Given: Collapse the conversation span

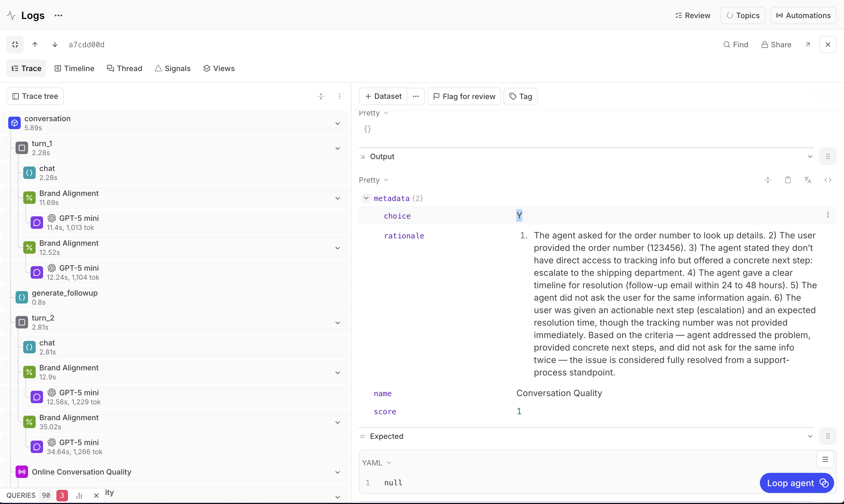Looking at the screenshot, I should 338,123.
